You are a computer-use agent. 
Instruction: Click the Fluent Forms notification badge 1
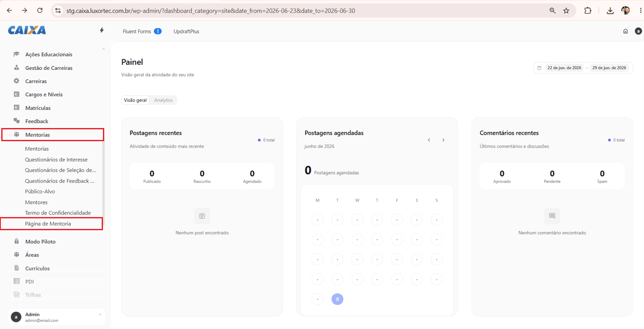tap(158, 31)
